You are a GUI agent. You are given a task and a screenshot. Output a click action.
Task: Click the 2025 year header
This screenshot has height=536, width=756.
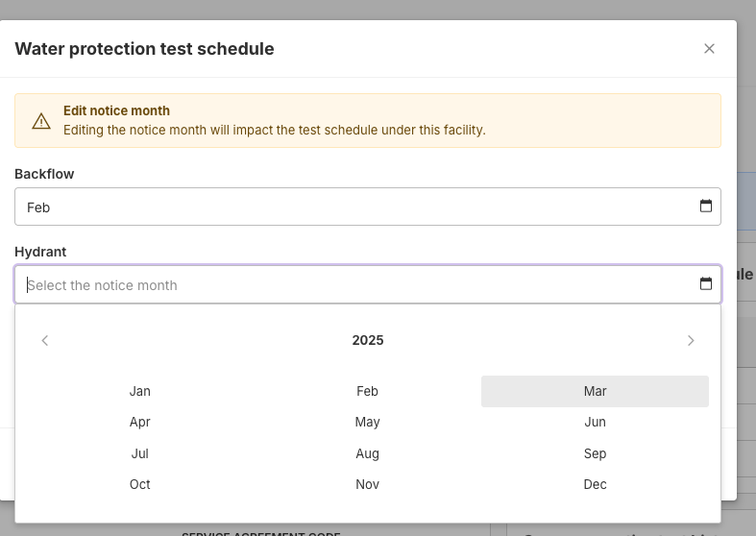click(x=368, y=340)
